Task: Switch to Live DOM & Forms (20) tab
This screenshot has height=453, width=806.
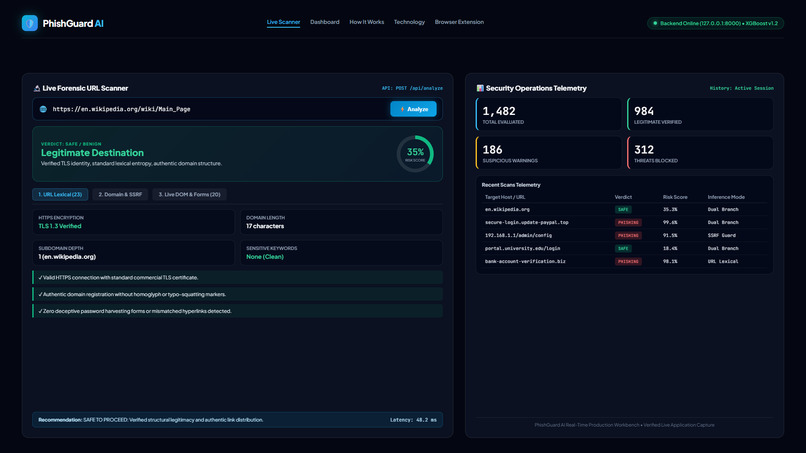Action: (x=189, y=194)
